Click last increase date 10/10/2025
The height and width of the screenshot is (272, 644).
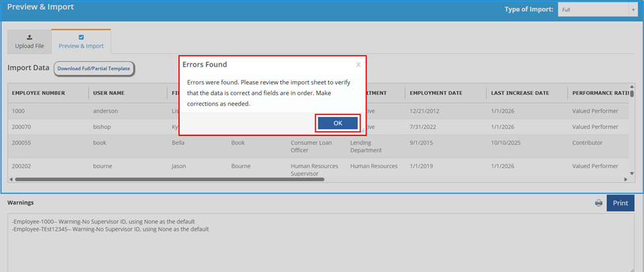(505, 143)
